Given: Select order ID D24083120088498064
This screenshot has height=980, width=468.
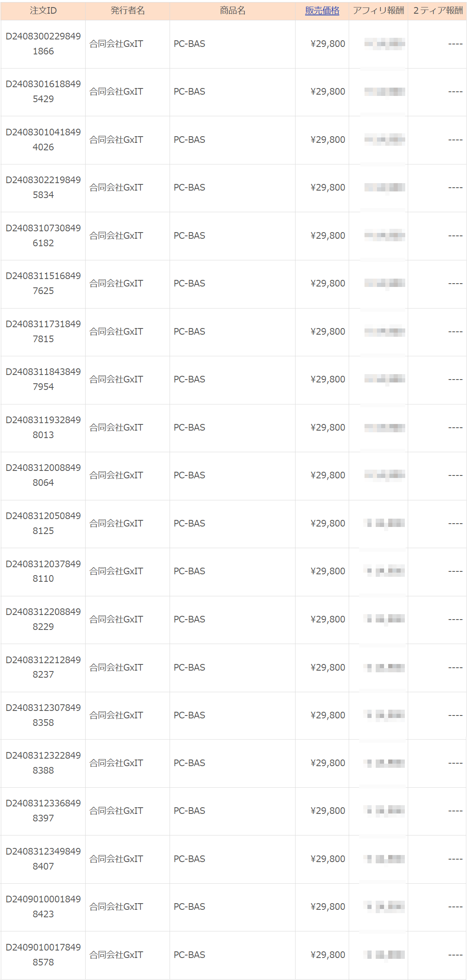Looking at the screenshot, I should point(43,475).
